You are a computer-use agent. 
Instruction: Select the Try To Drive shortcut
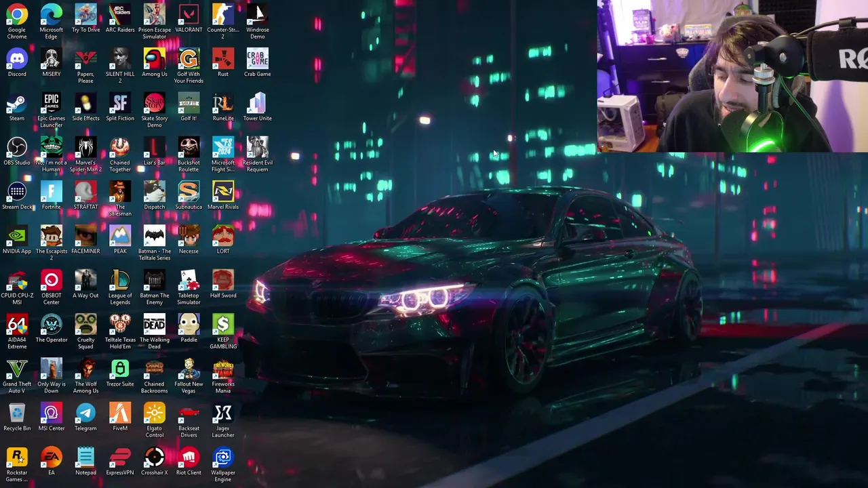click(x=85, y=14)
